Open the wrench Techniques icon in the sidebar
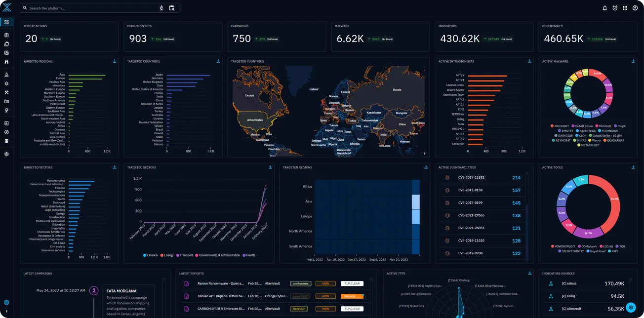 pos(7,92)
